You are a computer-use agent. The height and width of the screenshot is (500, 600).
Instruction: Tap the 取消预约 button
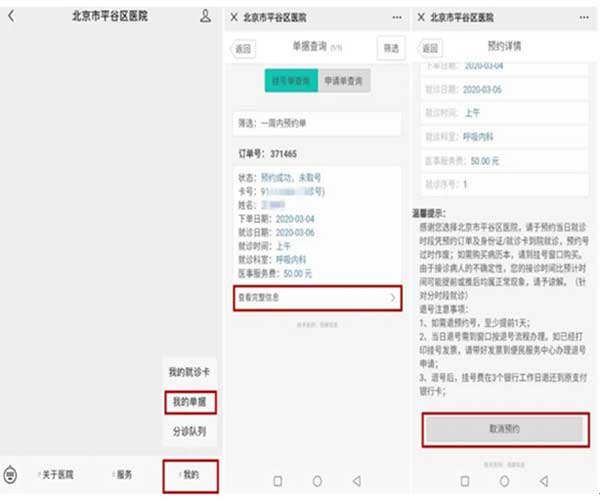[x=503, y=426]
